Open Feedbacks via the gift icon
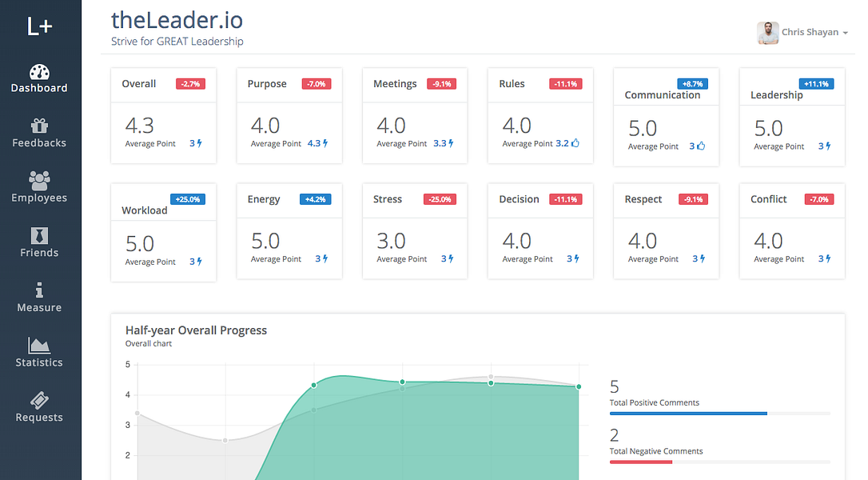 [39, 126]
